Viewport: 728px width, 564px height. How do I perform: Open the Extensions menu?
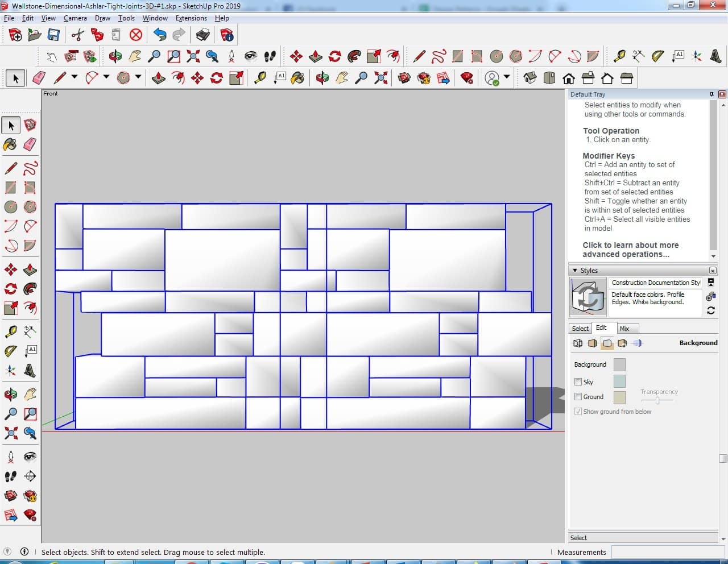coord(191,18)
